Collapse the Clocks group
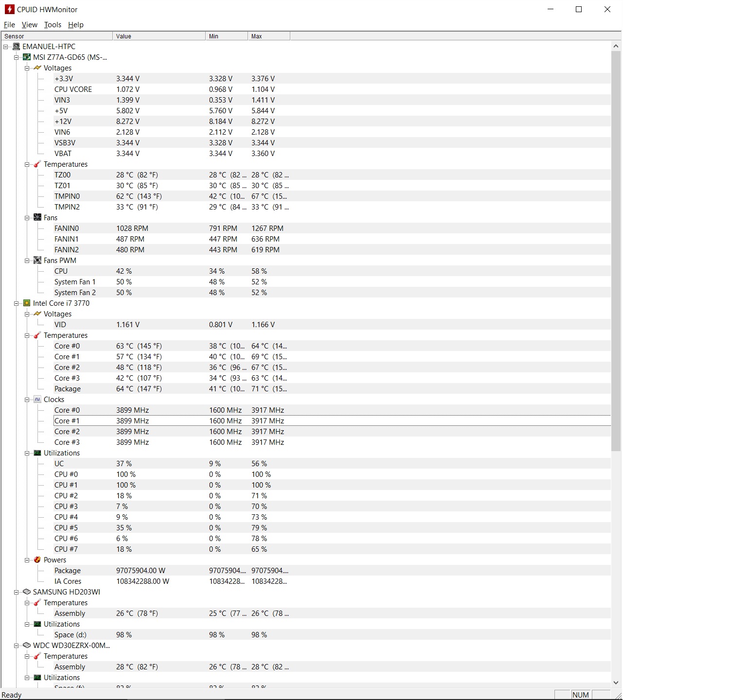This screenshot has width=747, height=700. pos(27,400)
